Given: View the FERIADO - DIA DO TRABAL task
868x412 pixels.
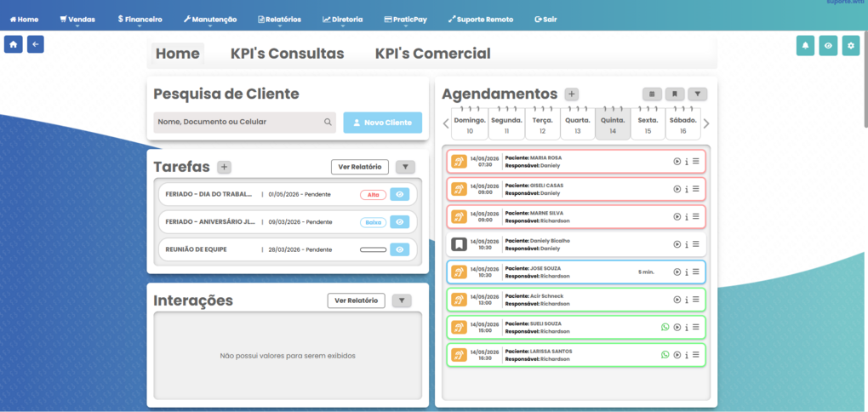Looking at the screenshot, I should [x=400, y=194].
